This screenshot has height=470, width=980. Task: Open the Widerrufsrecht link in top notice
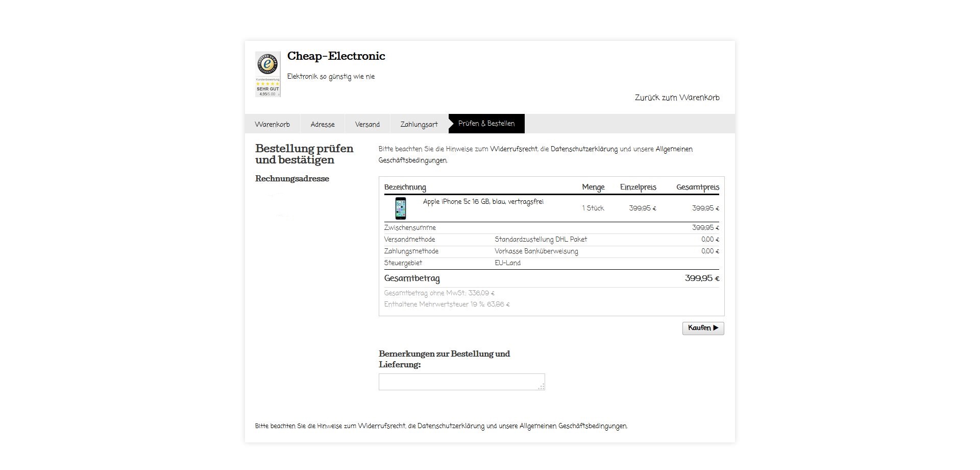[x=513, y=149]
